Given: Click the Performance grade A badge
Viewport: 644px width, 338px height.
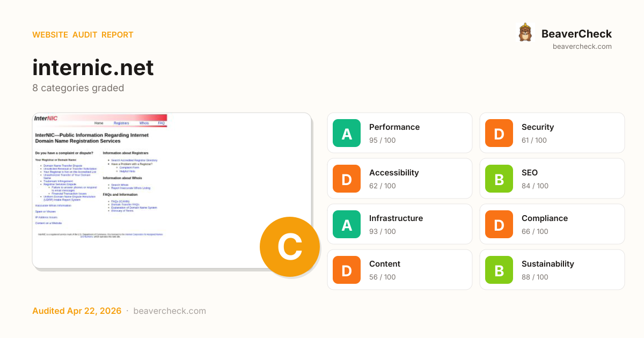Looking at the screenshot, I should 347,133.
